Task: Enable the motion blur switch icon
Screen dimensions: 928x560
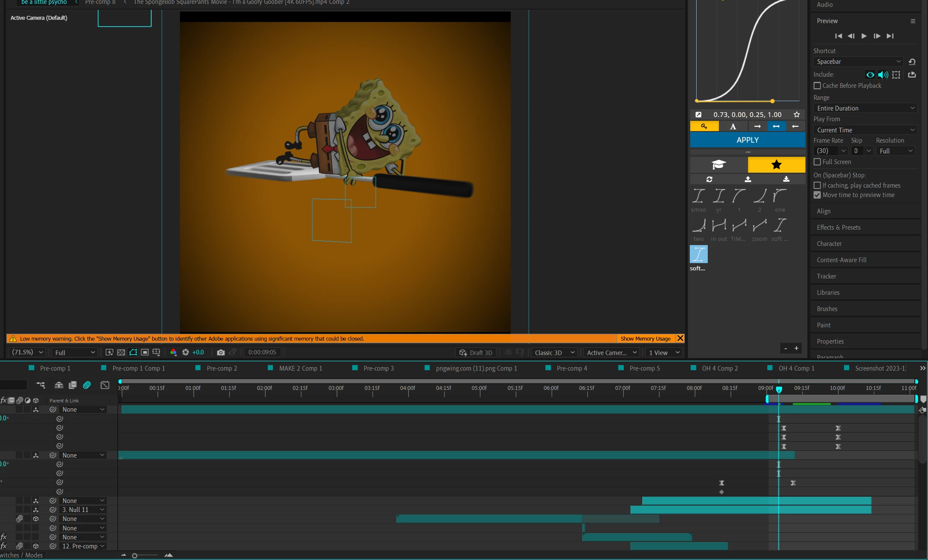Action: [87, 385]
